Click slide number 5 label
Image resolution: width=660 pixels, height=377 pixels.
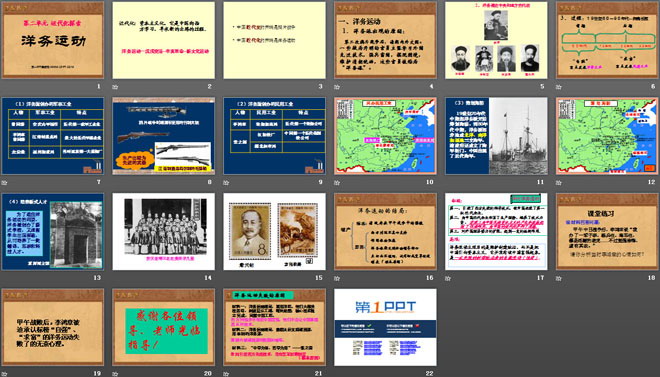542,86
